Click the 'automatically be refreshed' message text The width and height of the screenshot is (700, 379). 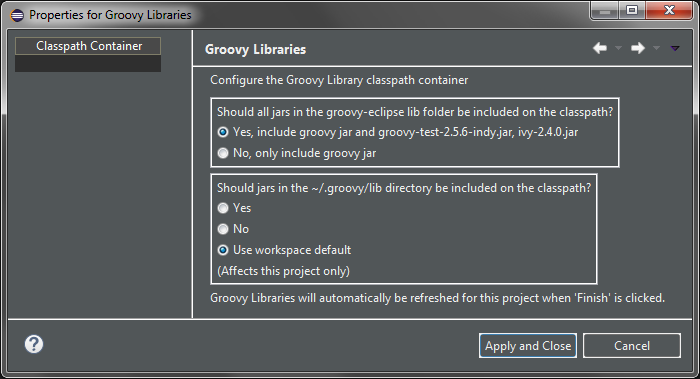pos(438,298)
